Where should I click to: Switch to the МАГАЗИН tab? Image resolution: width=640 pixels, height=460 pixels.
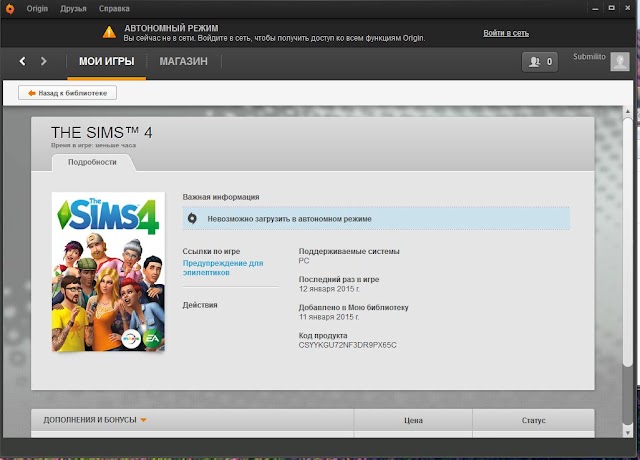click(184, 62)
